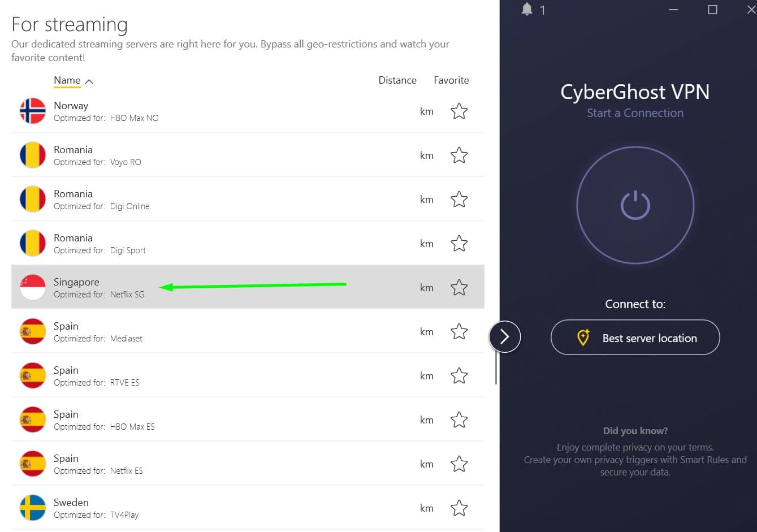Star the Romania Digi Online server

point(459,199)
